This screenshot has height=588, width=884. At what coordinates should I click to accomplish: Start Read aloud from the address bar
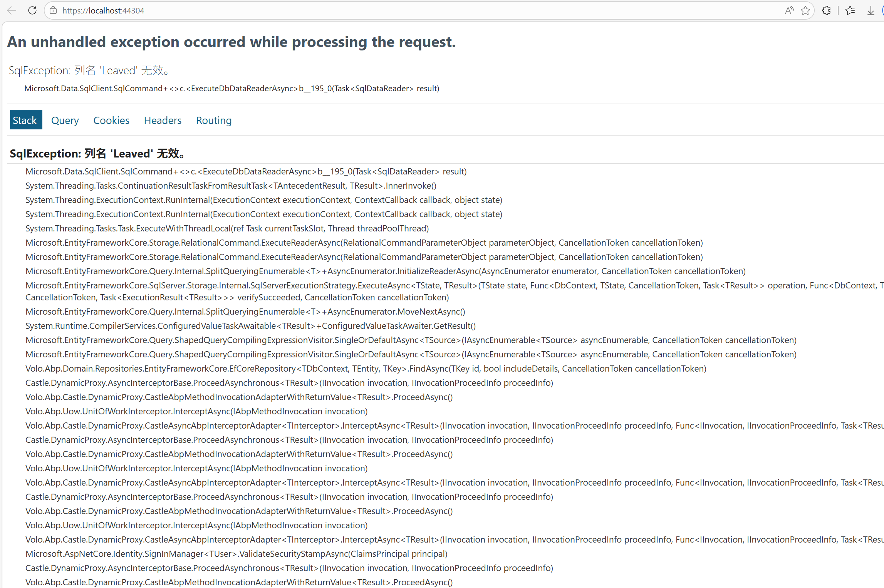coord(789,10)
